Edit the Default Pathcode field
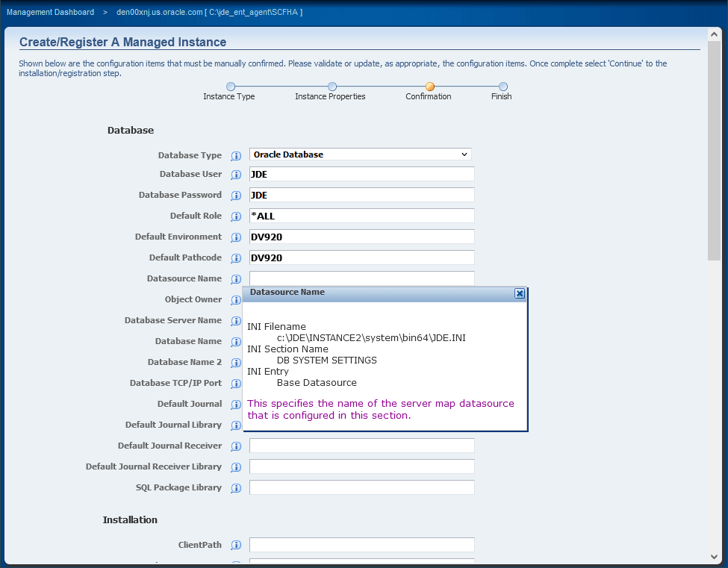The image size is (728, 568). click(361, 258)
